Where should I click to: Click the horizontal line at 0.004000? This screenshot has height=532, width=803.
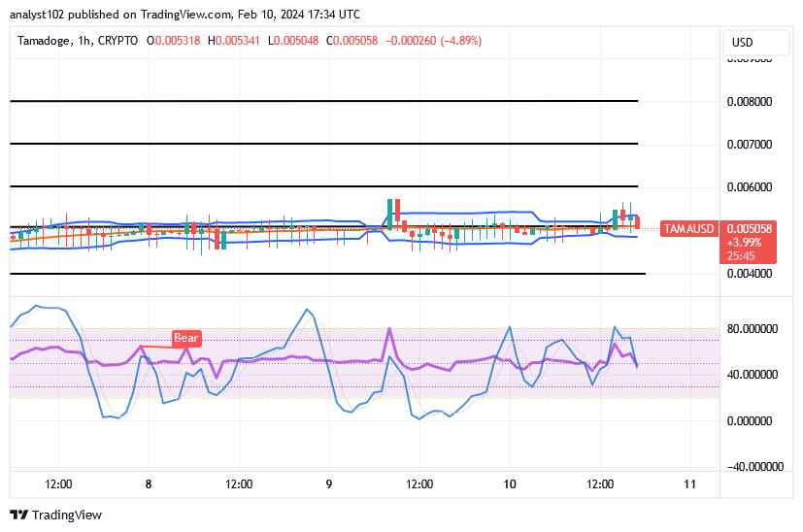[328, 274]
